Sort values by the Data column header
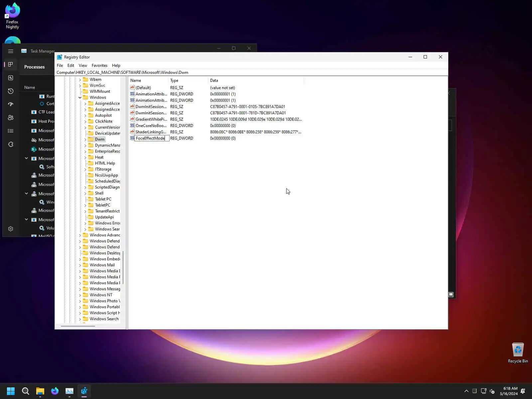 pos(256,80)
